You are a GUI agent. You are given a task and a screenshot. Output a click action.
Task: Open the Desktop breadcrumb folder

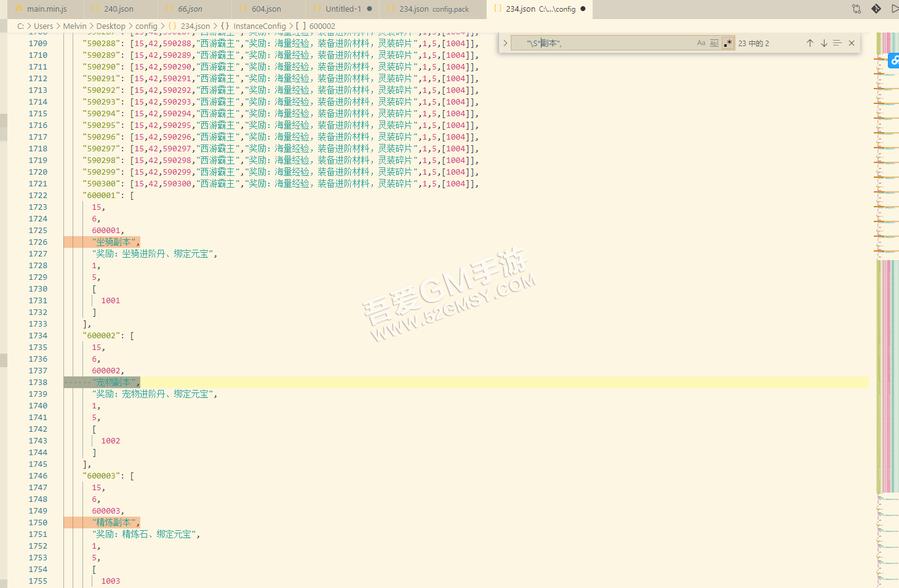tap(111, 26)
